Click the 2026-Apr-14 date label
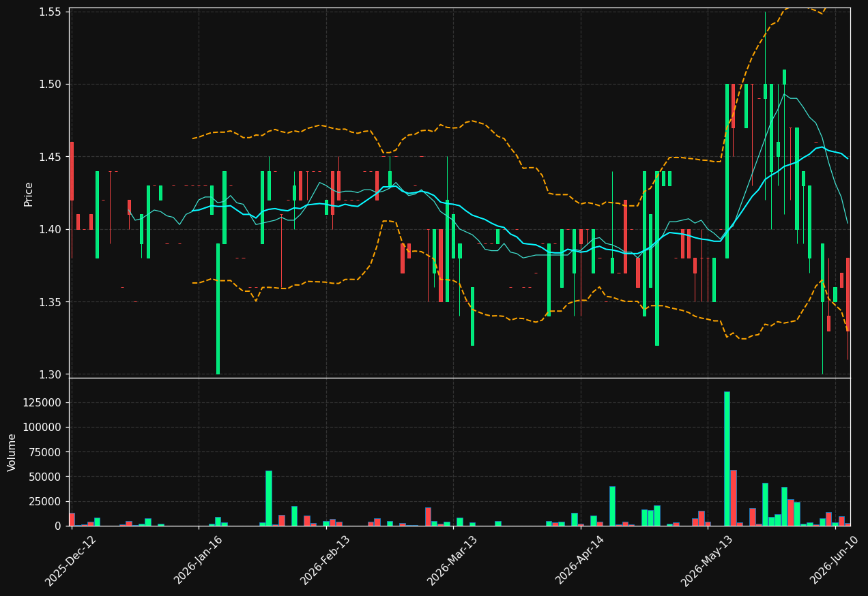The width and height of the screenshot is (868, 596). click(580, 561)
